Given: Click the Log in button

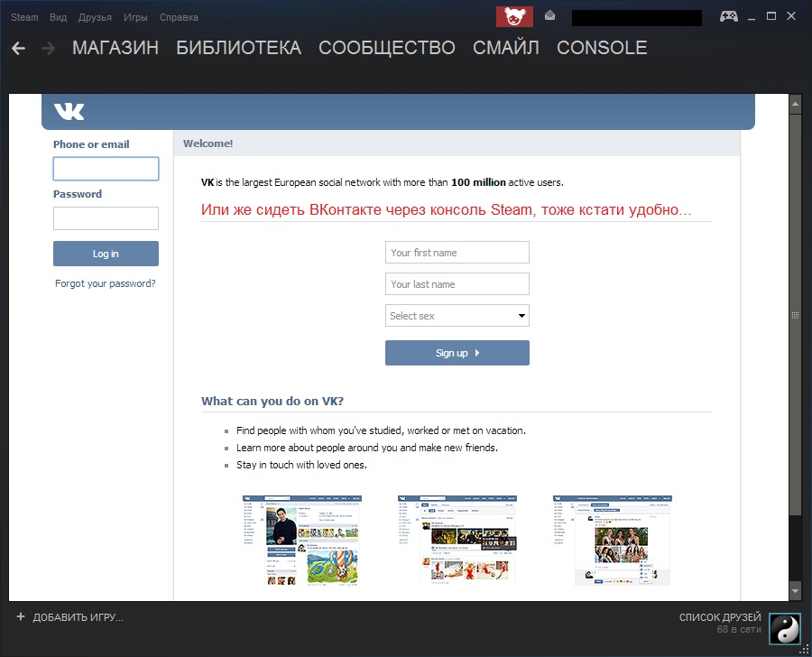Looking at the screenshot, I should pyautogui.click(x=106, y=254).
